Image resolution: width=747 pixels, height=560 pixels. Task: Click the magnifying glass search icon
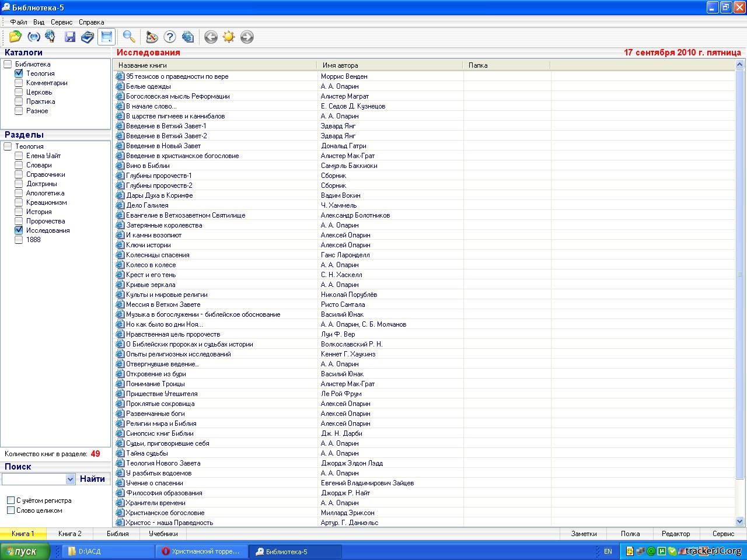[129, 37]
